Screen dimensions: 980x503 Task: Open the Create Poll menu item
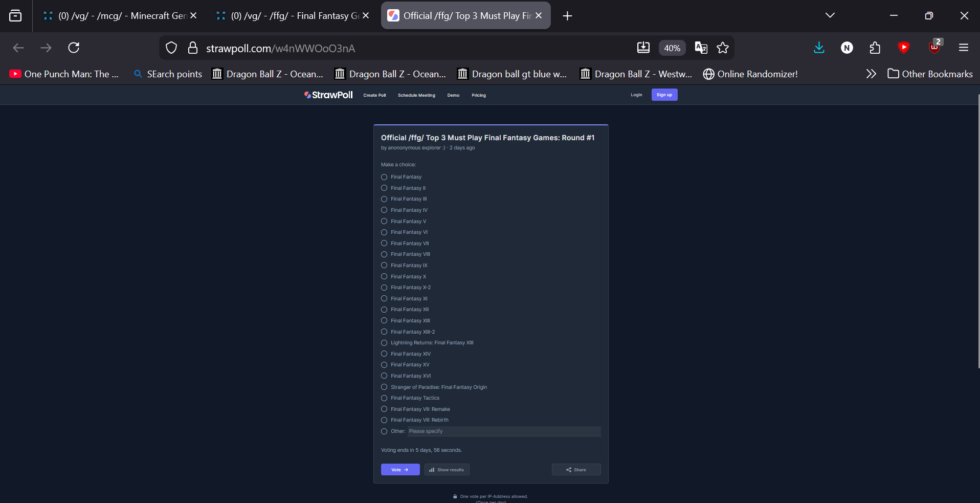pyautogui.click(x=374, y=95)
